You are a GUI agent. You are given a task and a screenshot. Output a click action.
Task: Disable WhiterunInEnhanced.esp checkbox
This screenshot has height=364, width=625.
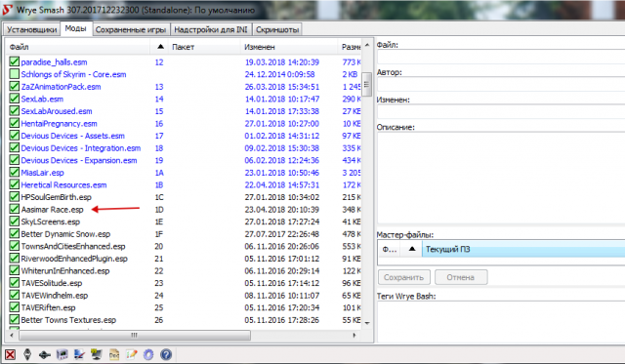coord(15,270)
